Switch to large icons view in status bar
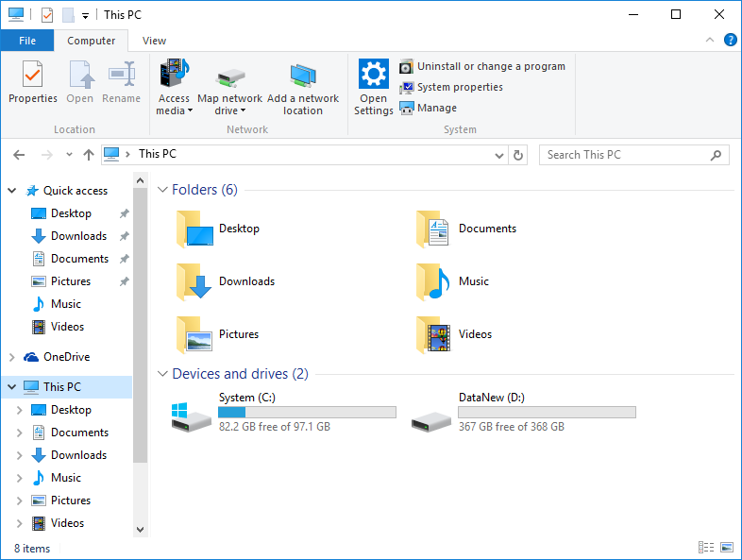This screenshot has height=560, width=742. click(x=727, y=547)
